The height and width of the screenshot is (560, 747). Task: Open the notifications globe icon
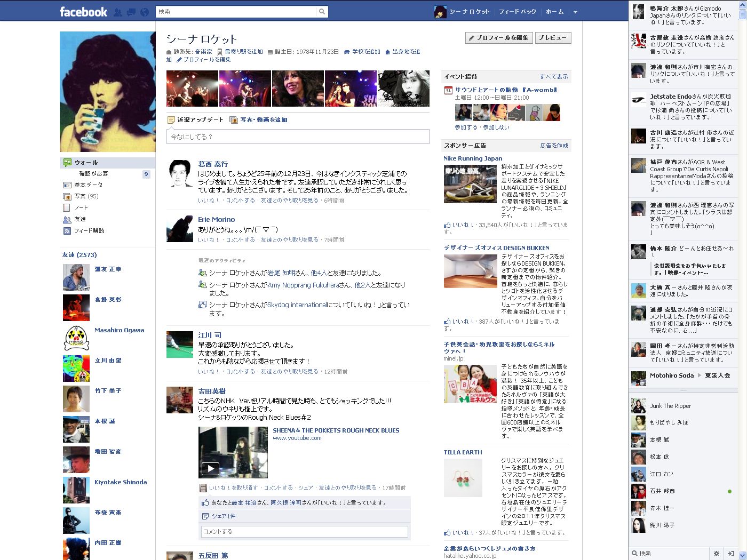pos(145,12)
